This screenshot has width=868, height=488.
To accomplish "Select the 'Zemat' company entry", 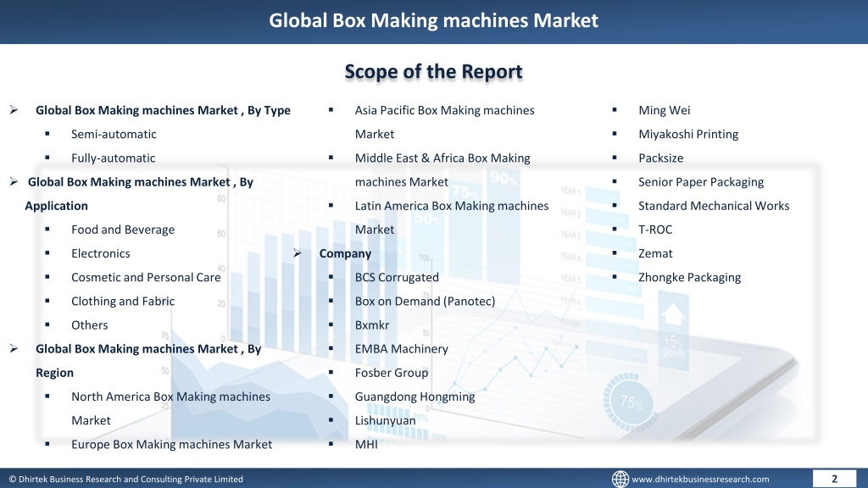I will click(x=655, y=253).
